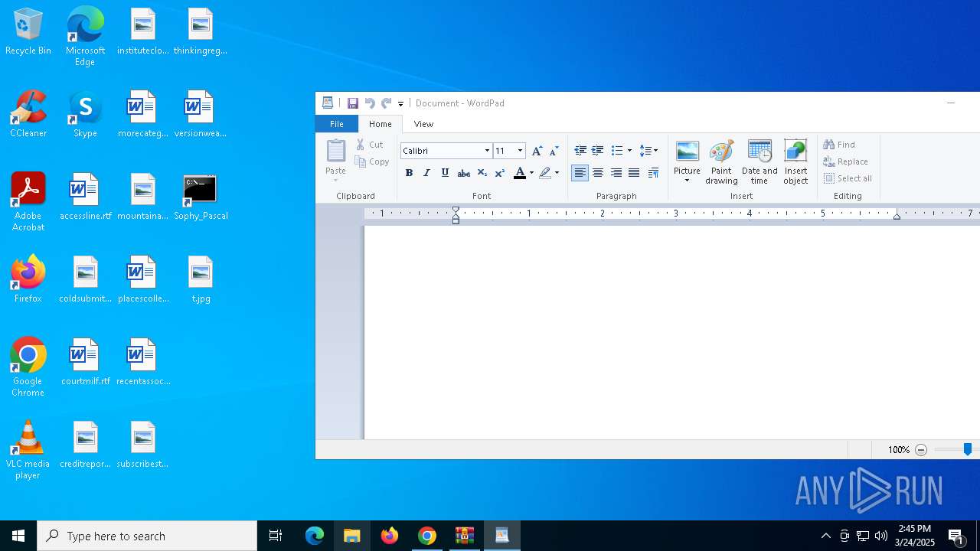Insert Date and time
Image resolution: width=980 pixels, height=551 pixels.
[759, 162]
